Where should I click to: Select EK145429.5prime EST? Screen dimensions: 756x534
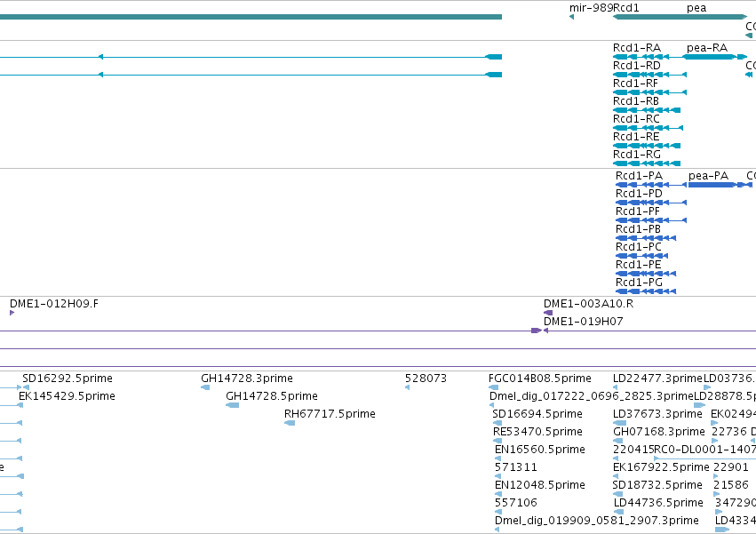point(67,396)
